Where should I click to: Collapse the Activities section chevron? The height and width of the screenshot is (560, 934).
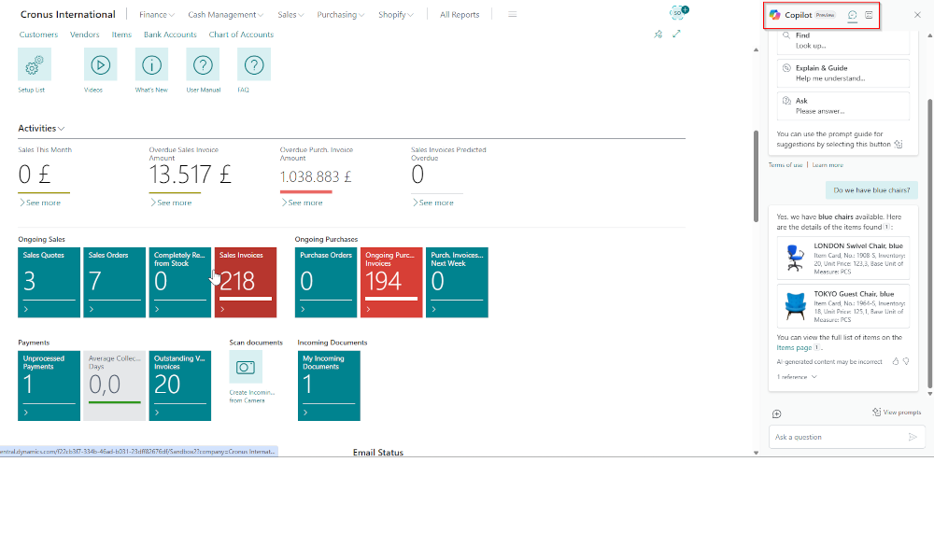62,129
